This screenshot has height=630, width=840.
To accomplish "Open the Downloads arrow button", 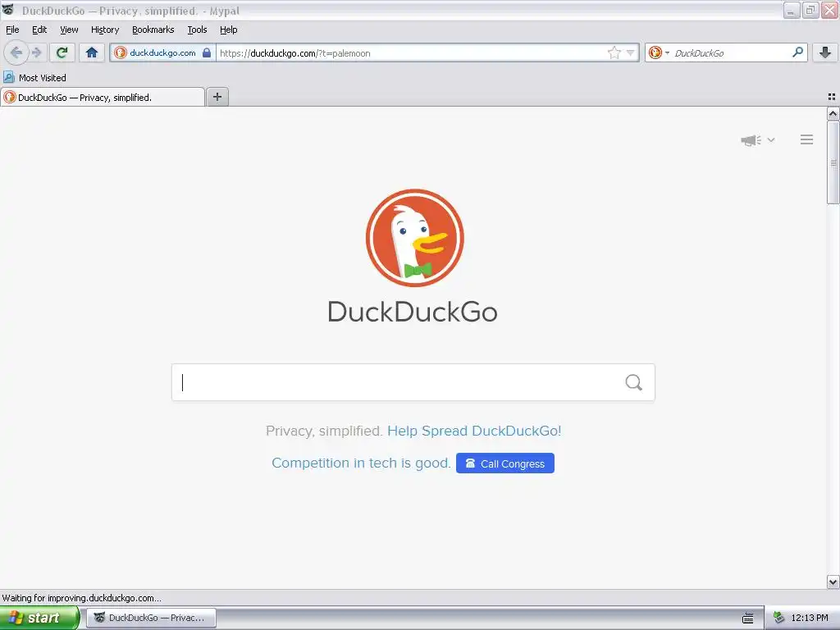I will click(x=824, y=52).
